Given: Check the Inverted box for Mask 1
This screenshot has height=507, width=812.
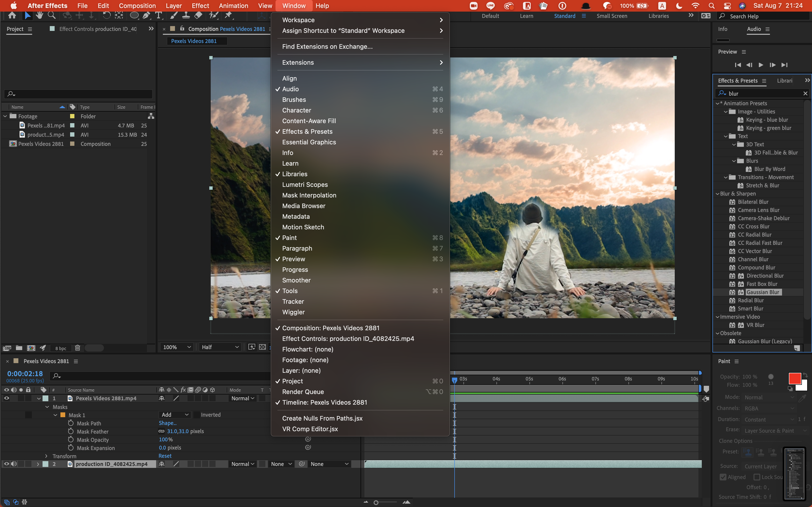Looking at the screenshot, I should 197,415.
